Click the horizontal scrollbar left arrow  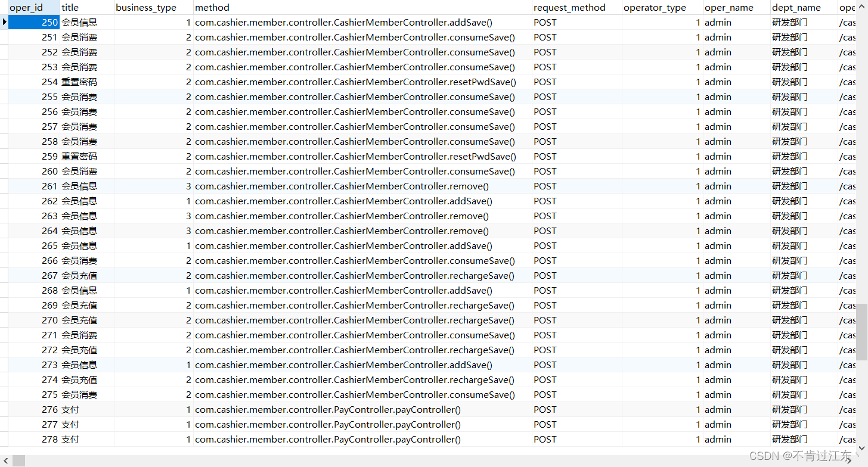coord(5,460)
